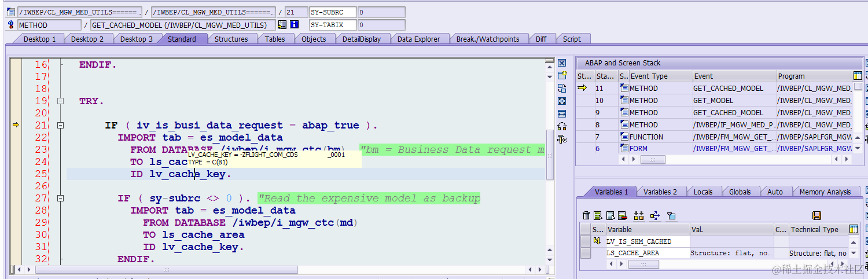Viewport: 868px width, 279px height.
Task: Select the row selector for LS_CACHE_AREA
Action: click(586, 253)
